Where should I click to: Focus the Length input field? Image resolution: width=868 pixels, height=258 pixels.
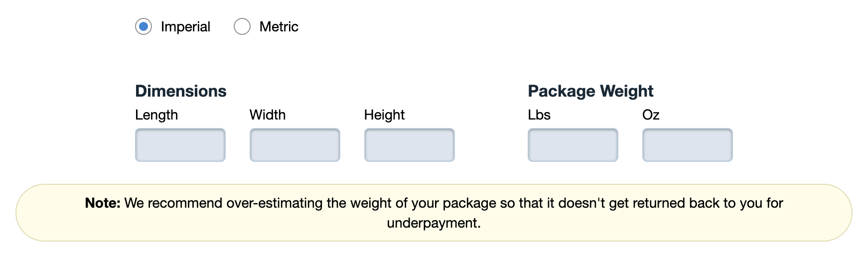pos(180,145)
